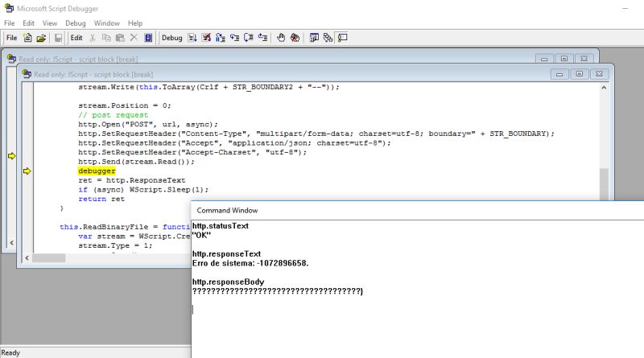Click the Step Over icon

pyautogui.click(x=249, y=38)
